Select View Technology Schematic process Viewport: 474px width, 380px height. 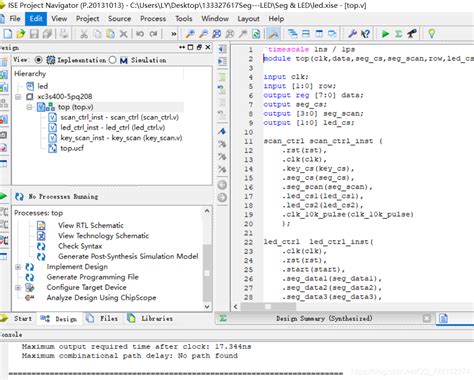(103, 236)
